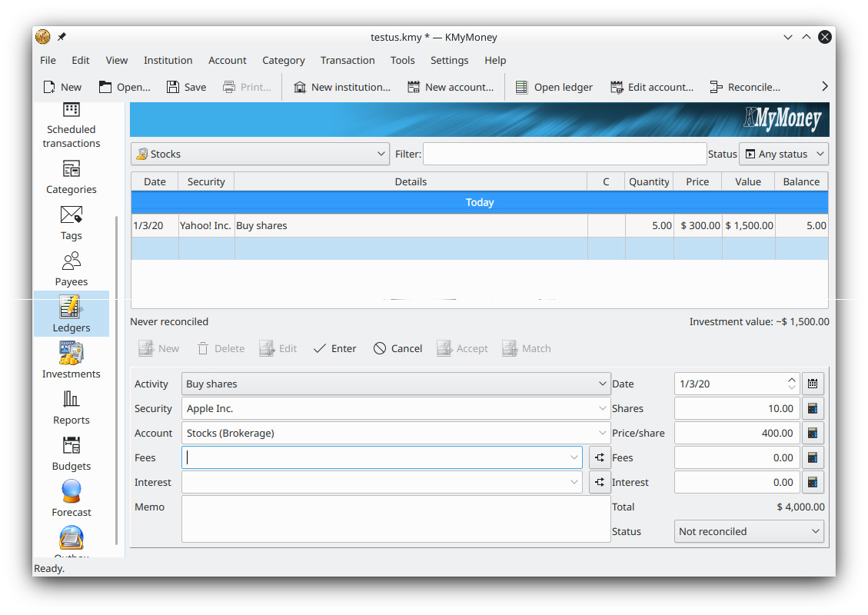Click the Price column header
The image size is (868, 615).
[697, 181]
